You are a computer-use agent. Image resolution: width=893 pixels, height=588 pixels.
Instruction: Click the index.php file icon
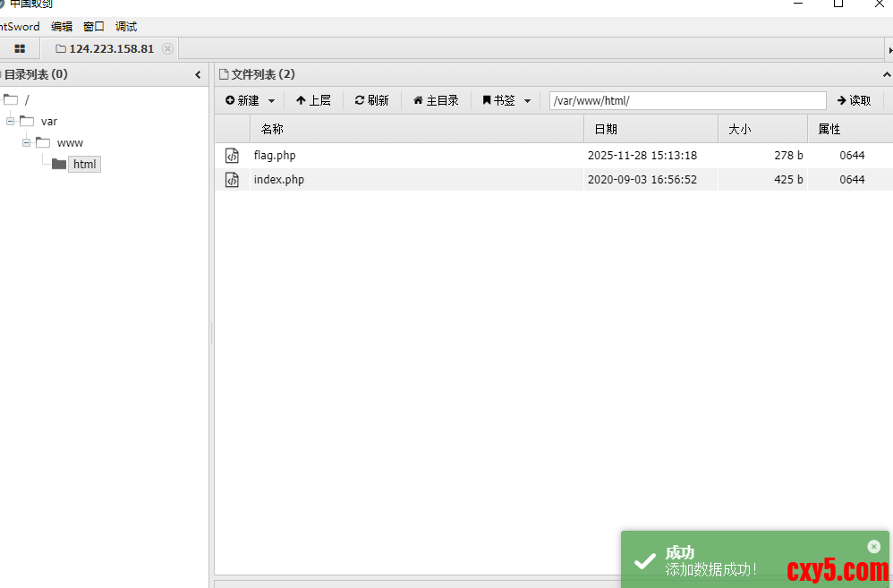pos(232,180)
